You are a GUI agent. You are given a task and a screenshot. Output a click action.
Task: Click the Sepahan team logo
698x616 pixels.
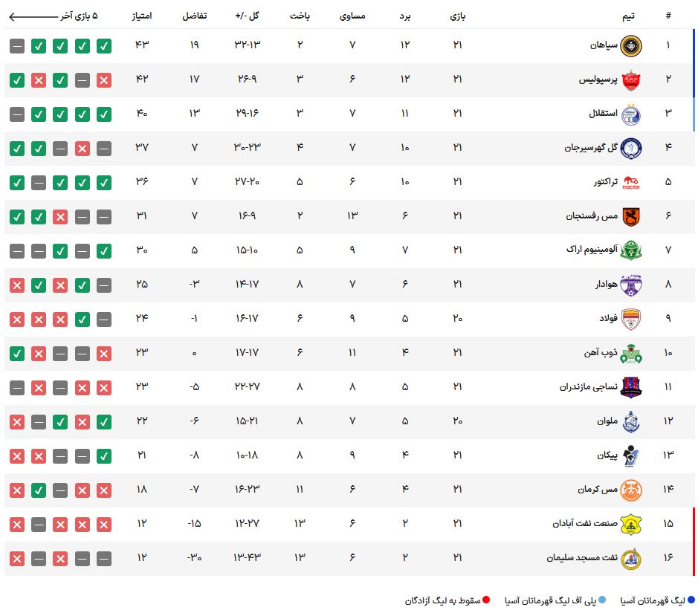(631, 46)
